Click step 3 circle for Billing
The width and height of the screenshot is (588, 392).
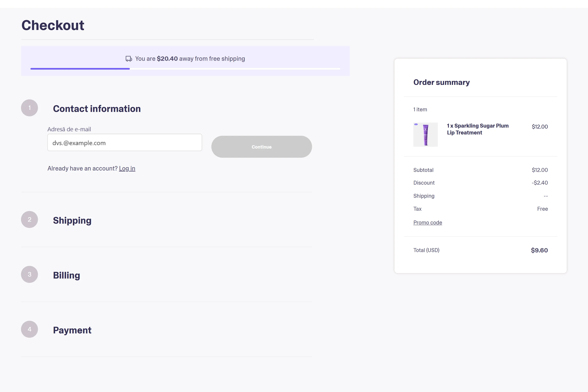click(x=30, y=275)
